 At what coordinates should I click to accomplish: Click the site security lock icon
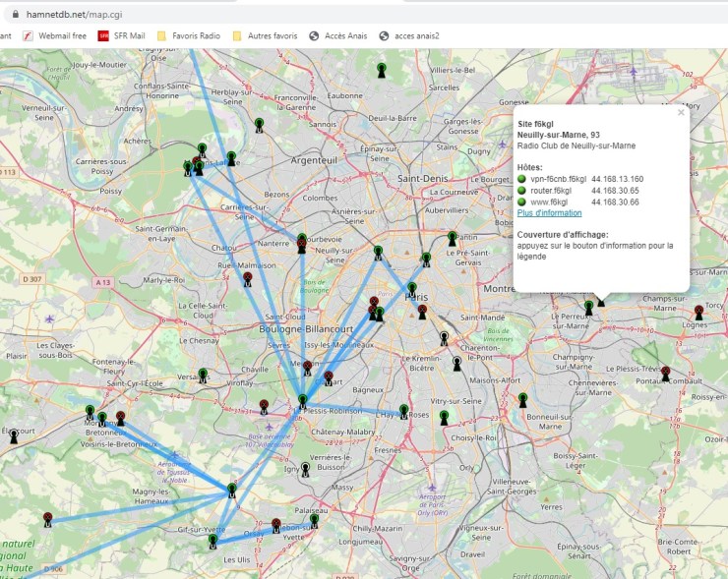pyautogui.click(x=14, y=14)
